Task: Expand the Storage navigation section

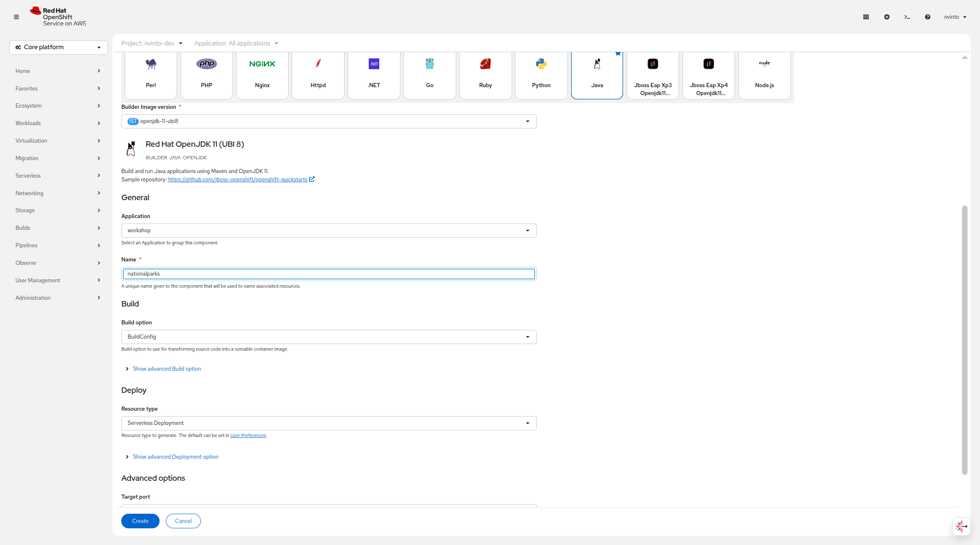Action: (58, 211)
